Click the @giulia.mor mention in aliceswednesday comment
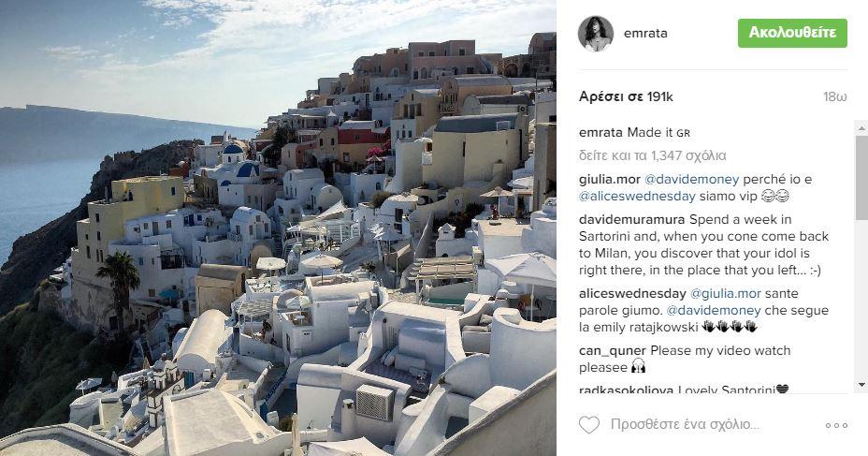The height and width of the screenshot is (456, 868). (726, 294)
